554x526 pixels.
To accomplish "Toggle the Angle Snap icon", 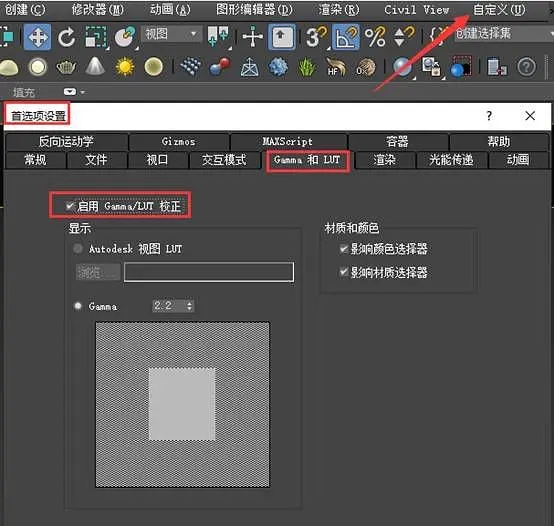I will tap(346, 37).
